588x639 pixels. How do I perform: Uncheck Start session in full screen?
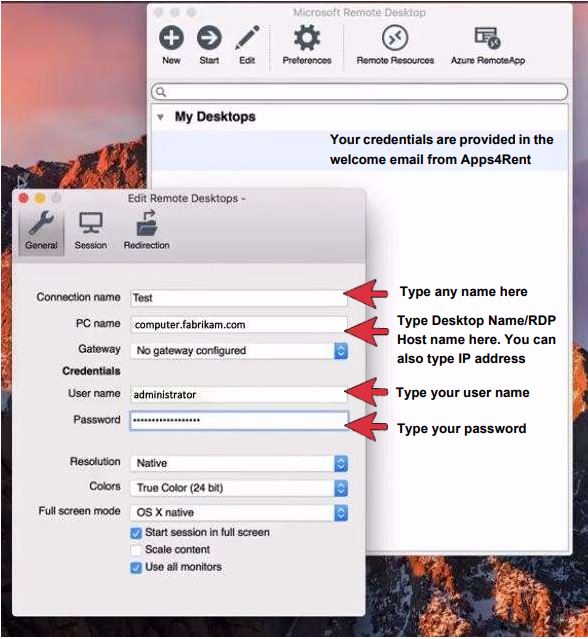[x=136, y=533]
